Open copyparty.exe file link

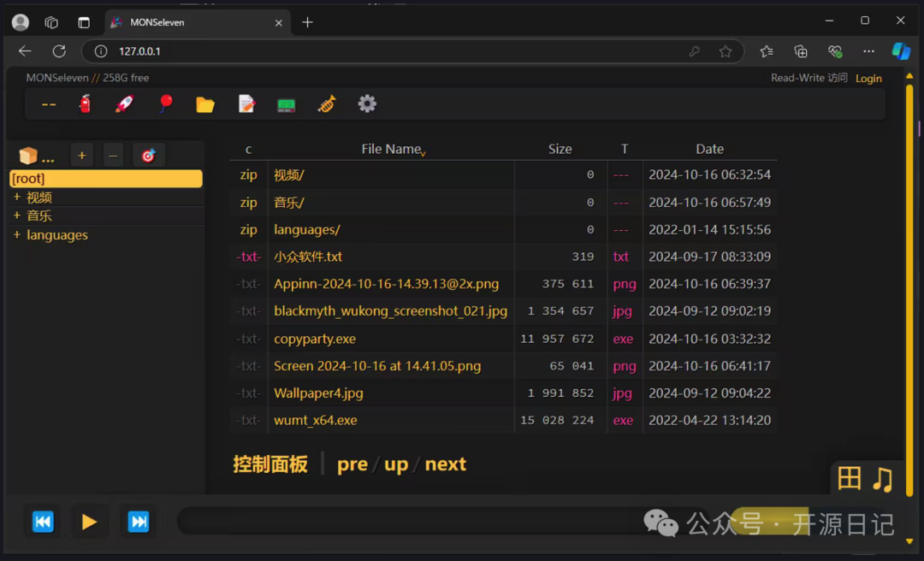pos(315,339)
